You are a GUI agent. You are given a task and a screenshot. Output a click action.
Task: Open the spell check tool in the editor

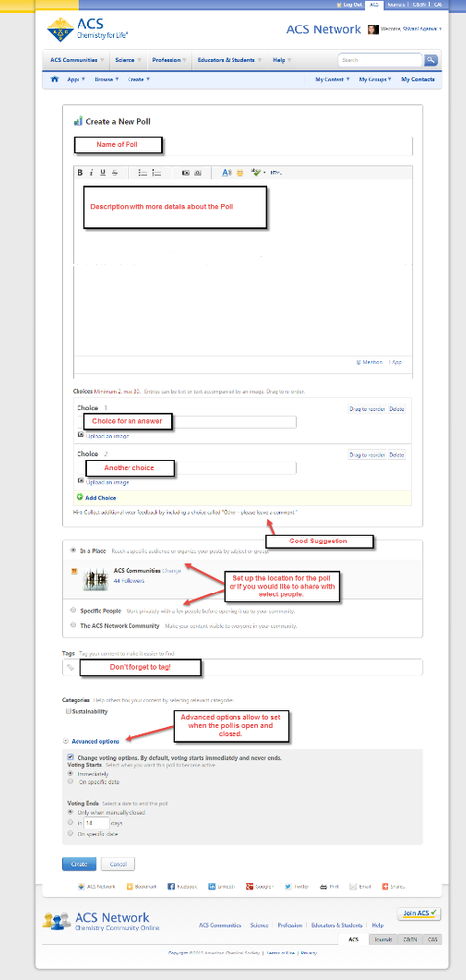pos(257,173)
